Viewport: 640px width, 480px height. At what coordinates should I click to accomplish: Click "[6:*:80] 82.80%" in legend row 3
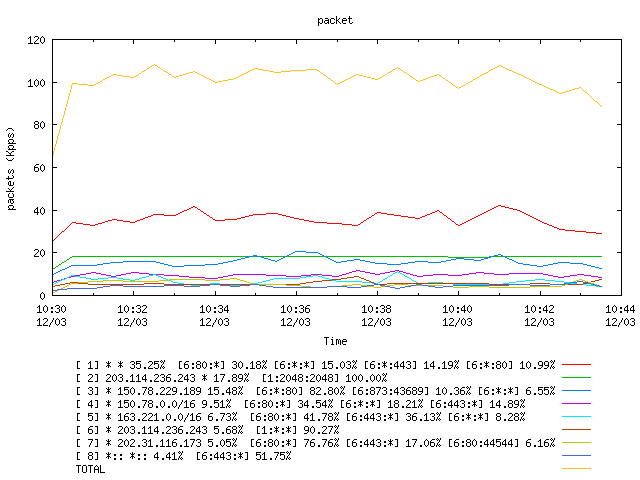pyautogui.click(x=300, y=391)
